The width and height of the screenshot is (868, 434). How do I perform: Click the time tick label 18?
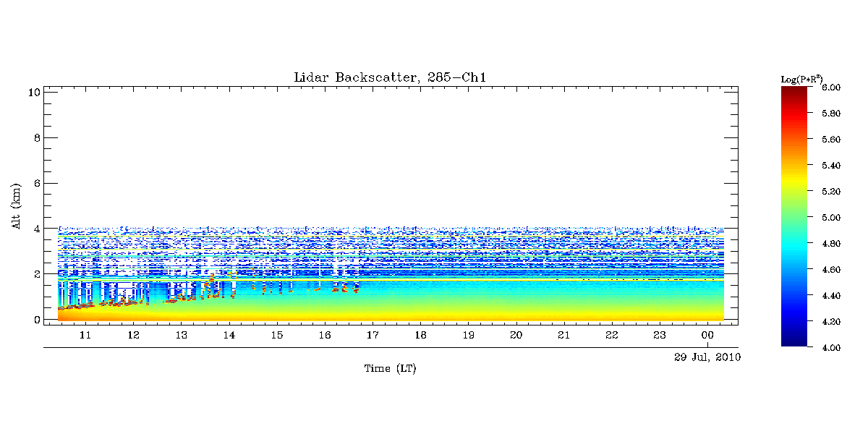click(420, 335)
